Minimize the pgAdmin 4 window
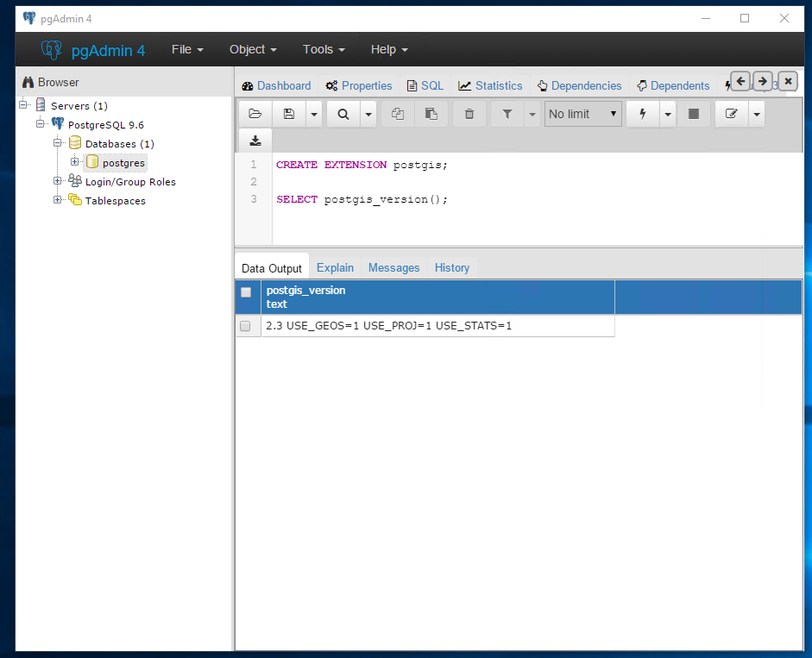The image size is (812, 658). 705,19
